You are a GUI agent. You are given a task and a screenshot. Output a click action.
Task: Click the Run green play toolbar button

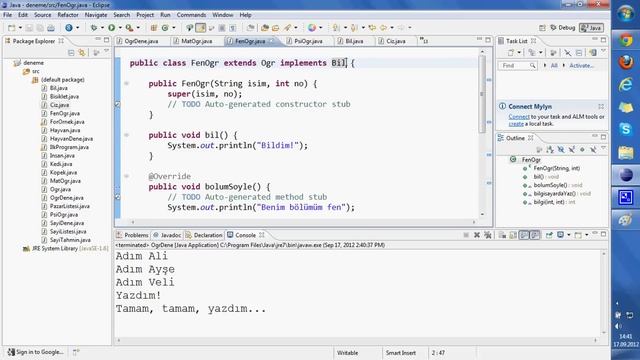click(x=111, y=28)
